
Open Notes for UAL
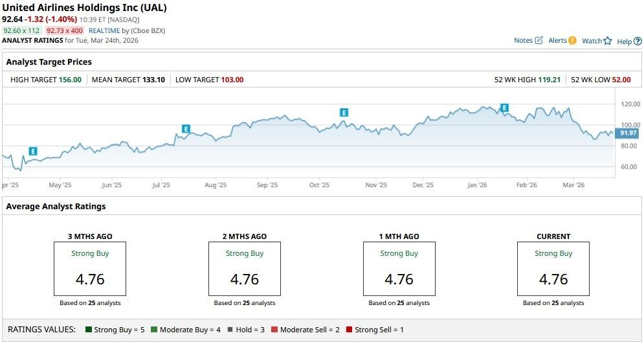click(x=523, y=40)
